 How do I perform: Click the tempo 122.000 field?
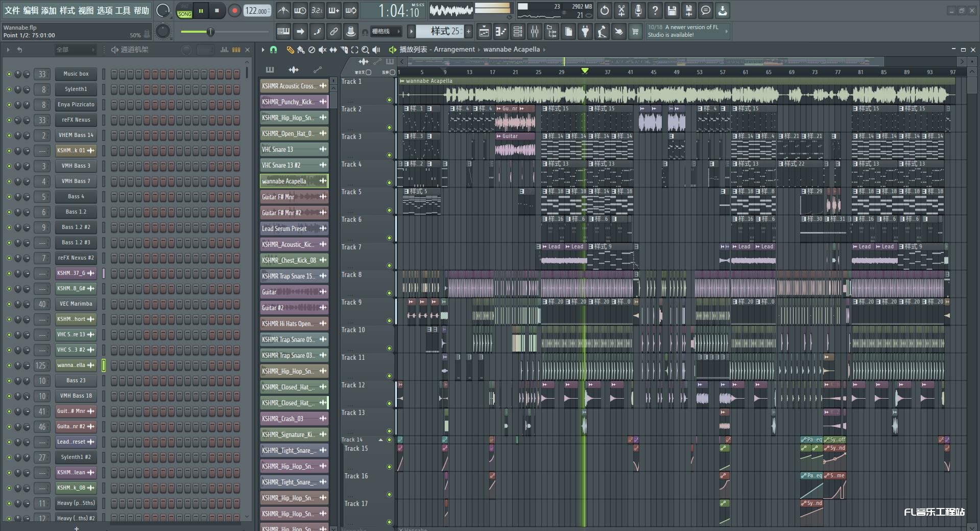(257, 11)
